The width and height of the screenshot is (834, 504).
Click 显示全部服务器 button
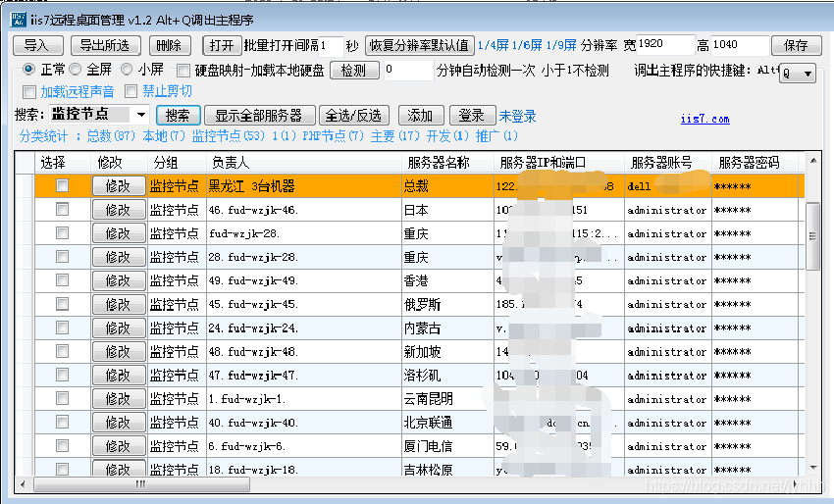(x=259, y=116)
